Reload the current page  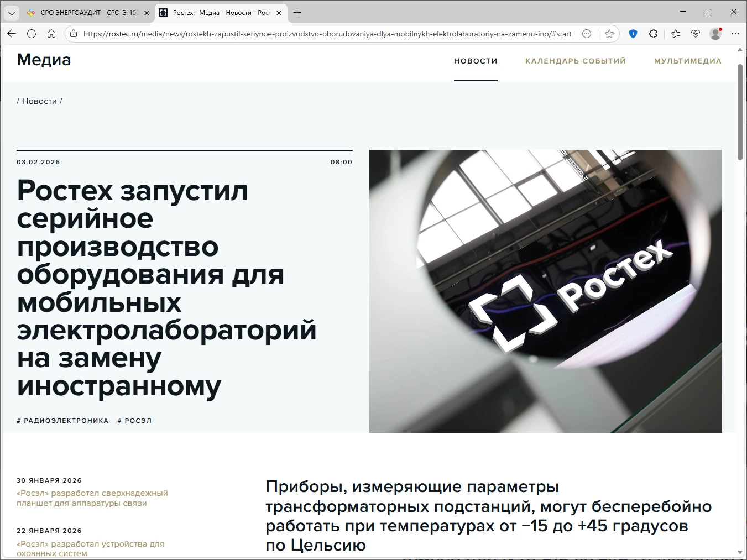pos(32,34)
